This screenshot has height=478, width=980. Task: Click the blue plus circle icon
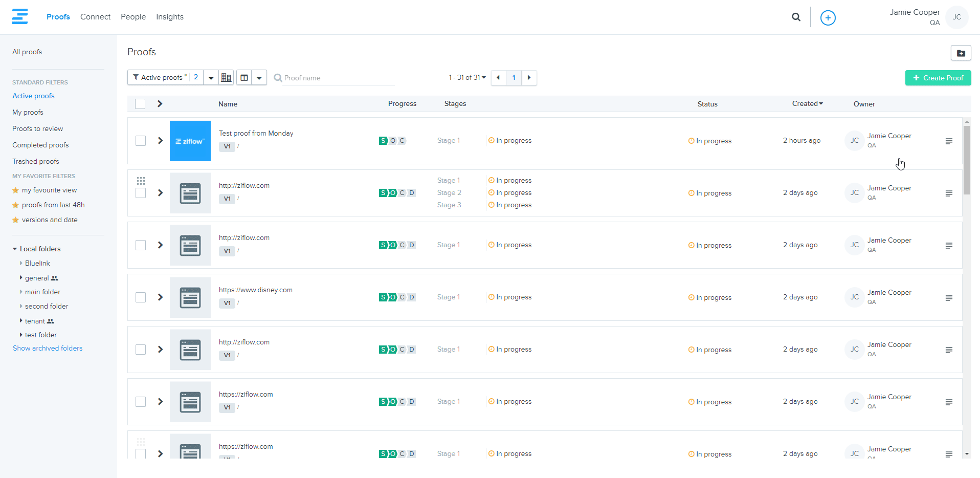828,18
